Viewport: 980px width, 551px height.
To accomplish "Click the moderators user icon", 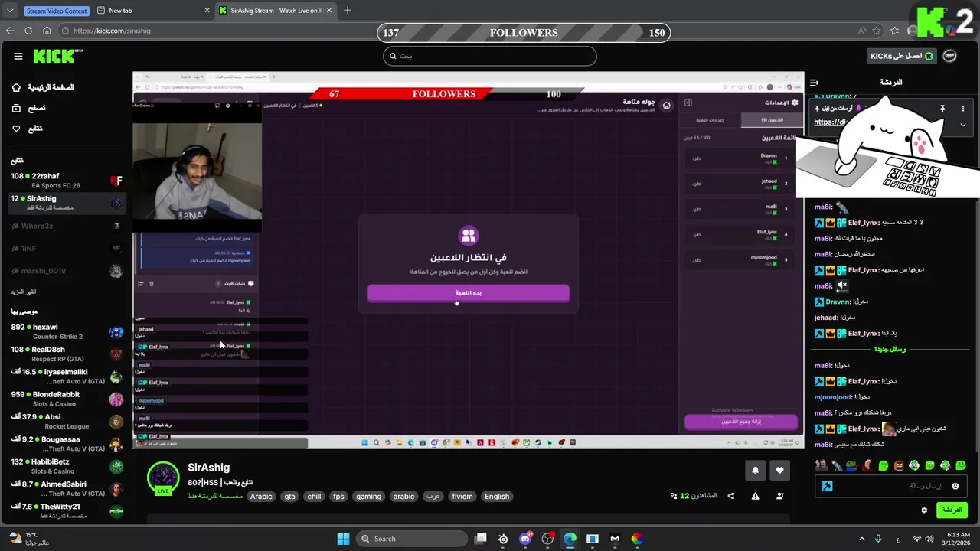I will pos(779,496).
